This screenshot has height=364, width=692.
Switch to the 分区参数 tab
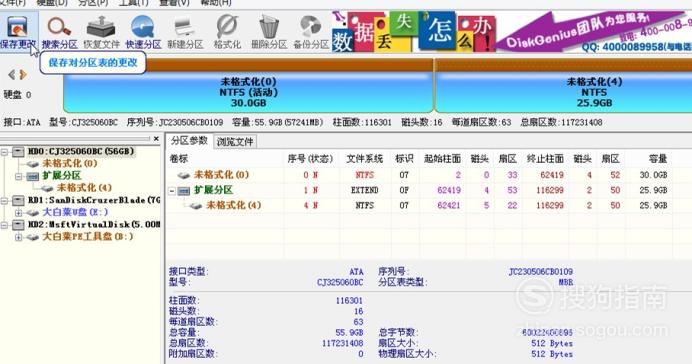point(189,141)
